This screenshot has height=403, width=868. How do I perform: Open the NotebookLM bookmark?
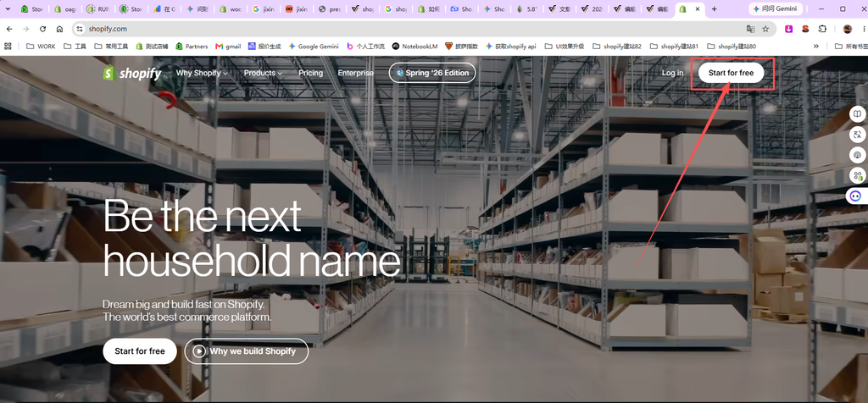[x=415, y=47]
